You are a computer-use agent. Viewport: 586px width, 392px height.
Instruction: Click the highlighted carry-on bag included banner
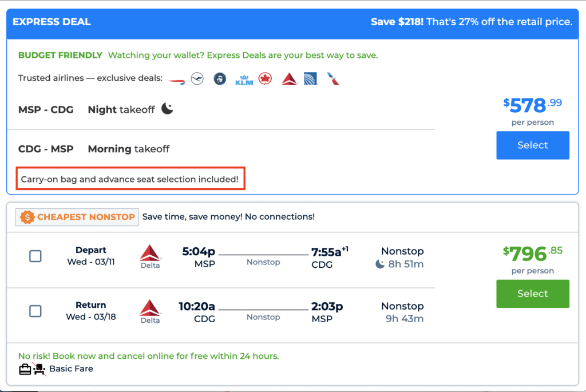(130, 179)
